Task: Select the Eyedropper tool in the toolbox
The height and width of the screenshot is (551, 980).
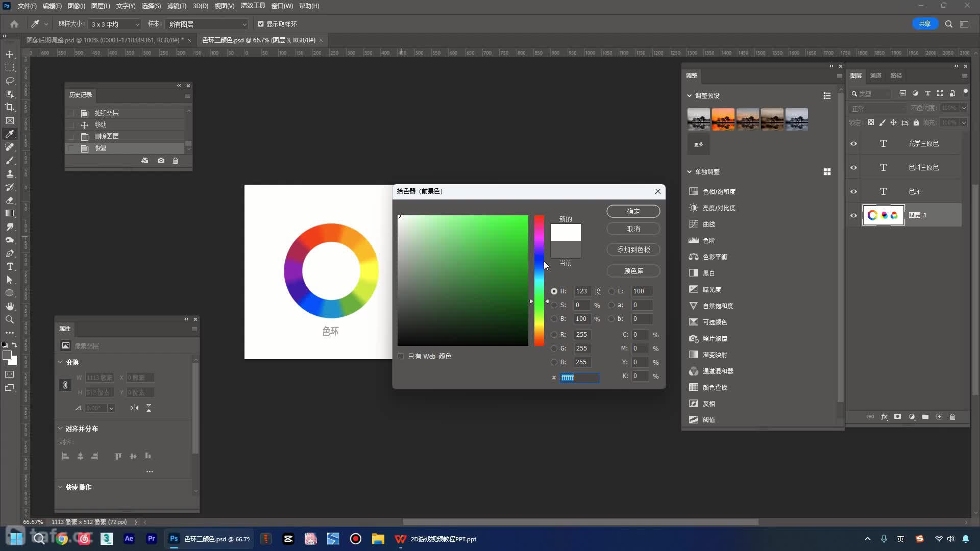Action: (x=10, y=134)
